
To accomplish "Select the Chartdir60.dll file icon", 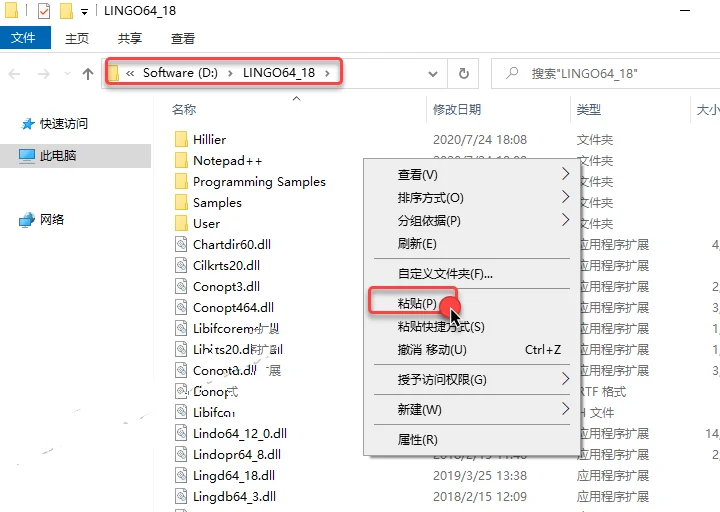I will coord(181,244).
